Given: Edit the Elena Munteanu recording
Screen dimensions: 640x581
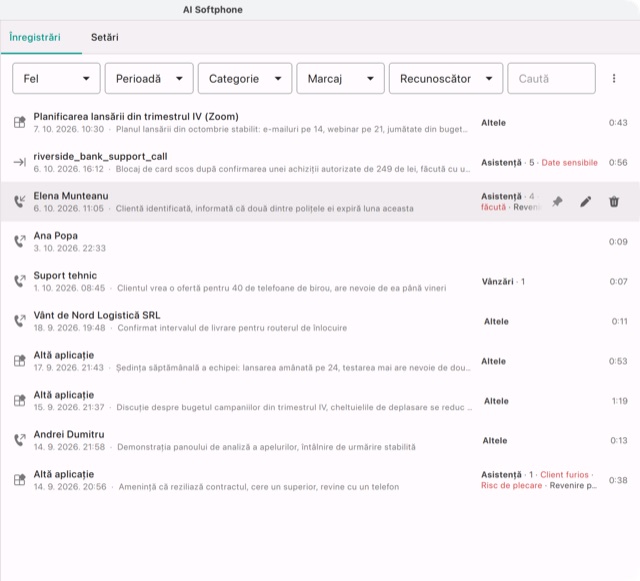Looking at the screenshot, I should [x=586, y=202].
